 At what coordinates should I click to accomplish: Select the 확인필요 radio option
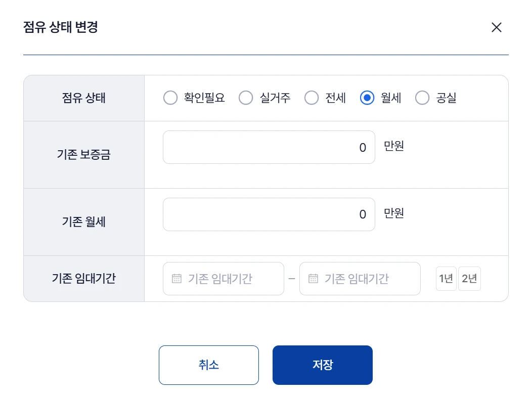[x=170, y=98]
